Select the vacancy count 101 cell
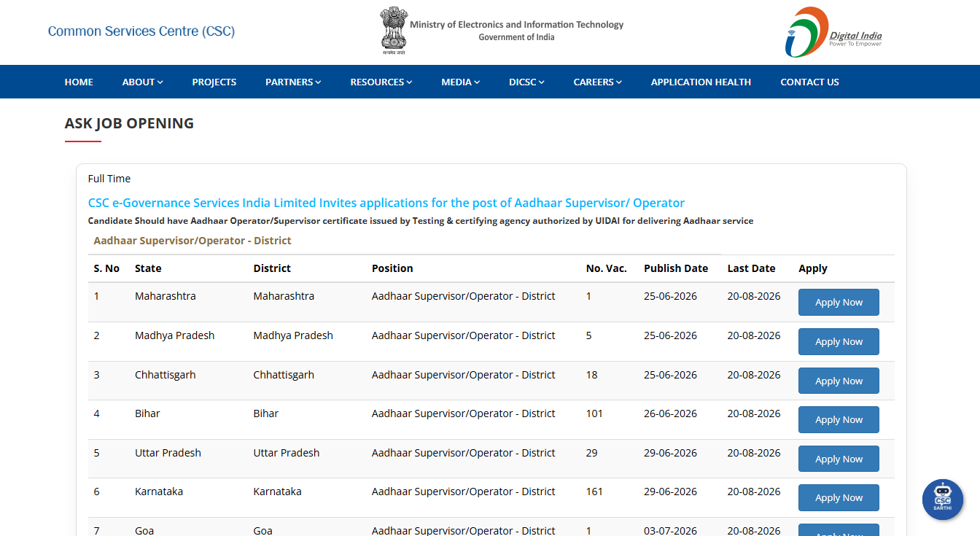980x536 pixels. [x=594, y=413]
